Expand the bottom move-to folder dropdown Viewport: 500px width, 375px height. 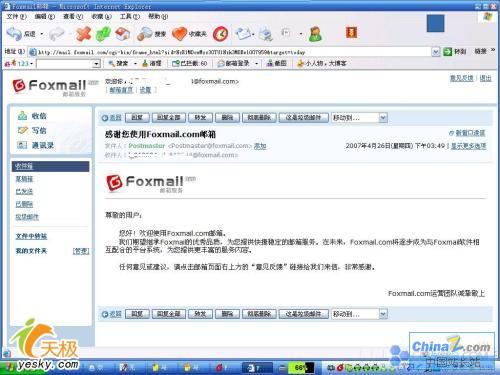383,314
